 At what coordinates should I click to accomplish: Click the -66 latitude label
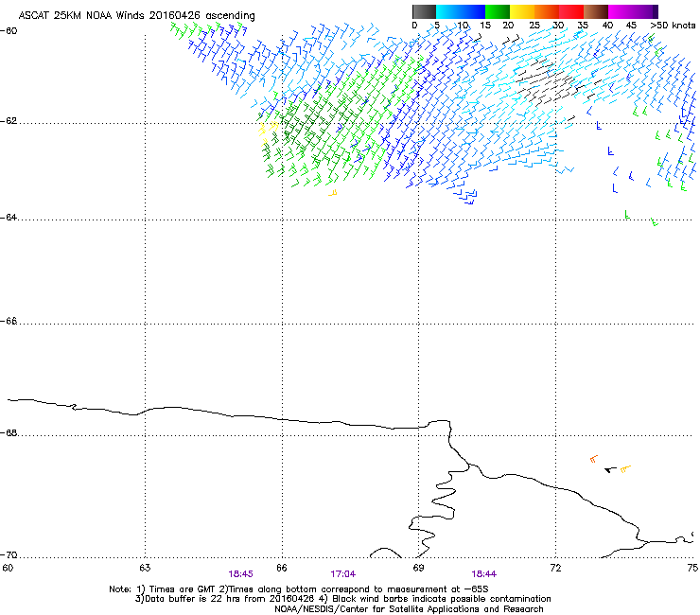point(9,322)
